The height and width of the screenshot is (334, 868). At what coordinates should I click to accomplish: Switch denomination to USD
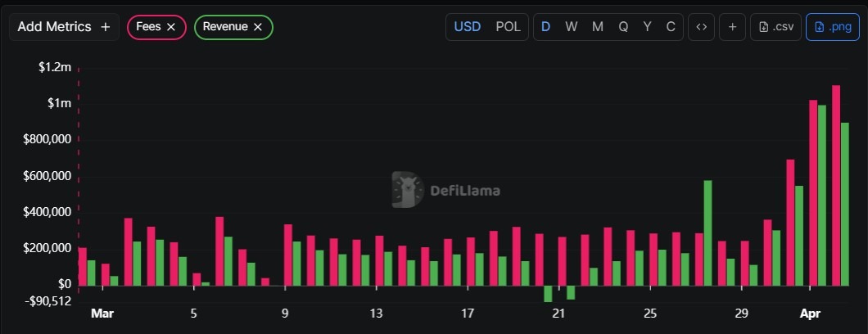point(468,27)
